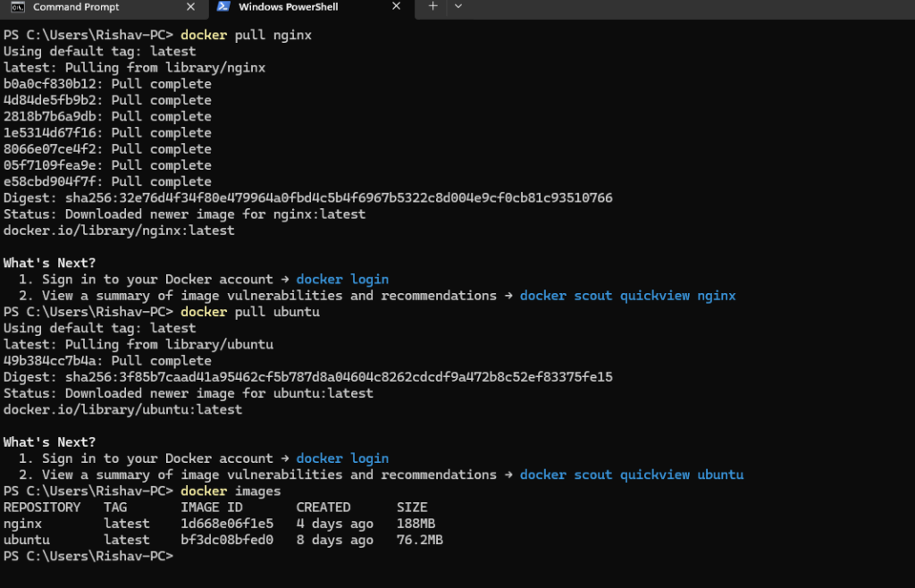Click the second "What's Next?" heading
Screen dimensions: 915x588
pos(50,442)
